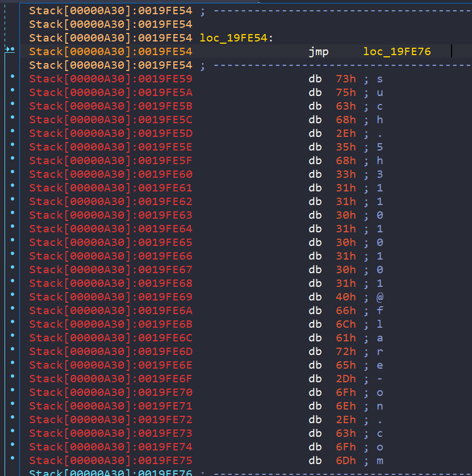Viewport: 472px width, 476px height.
Task: Toggle breakpoint dot at address 0019FE69
Action: (x=12, y=294)
